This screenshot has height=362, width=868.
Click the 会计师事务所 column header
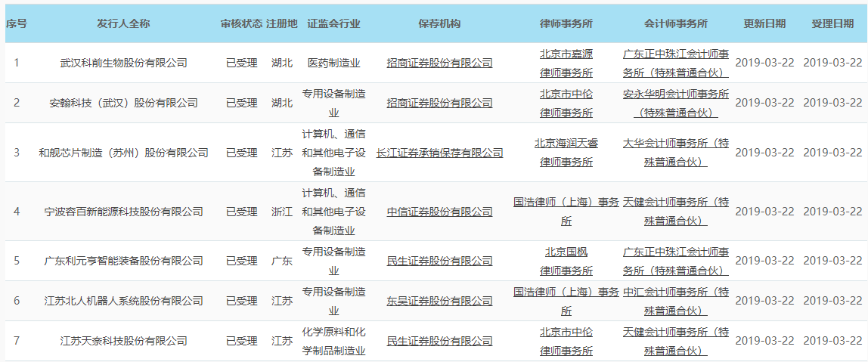tap(676, 23)
